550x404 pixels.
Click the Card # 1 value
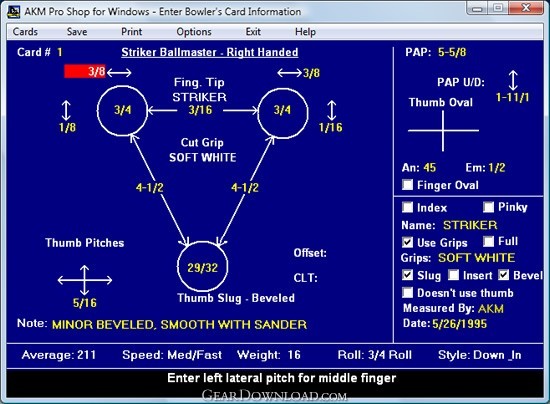60,52
